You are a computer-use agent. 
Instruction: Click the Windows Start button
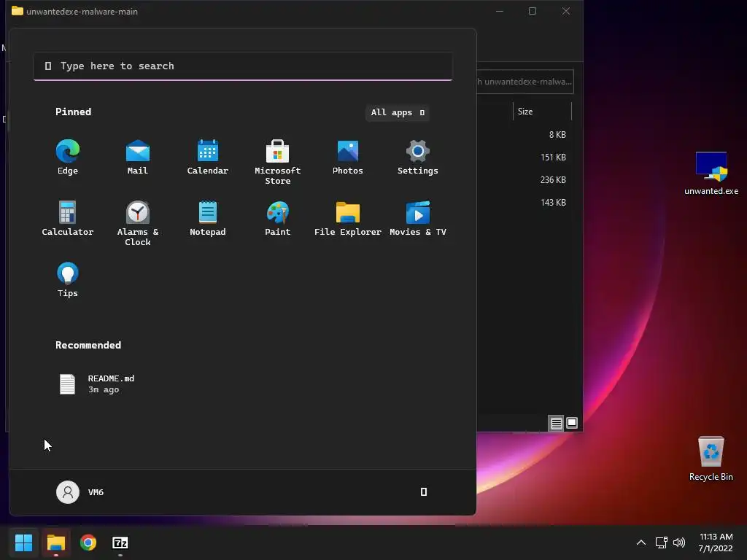[24, 542]
